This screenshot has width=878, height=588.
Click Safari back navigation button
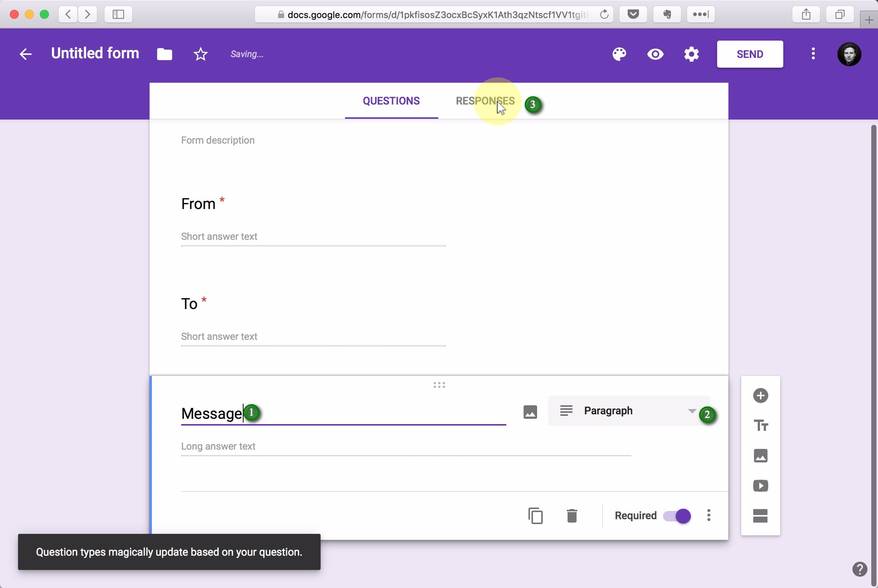pos(68,15)
